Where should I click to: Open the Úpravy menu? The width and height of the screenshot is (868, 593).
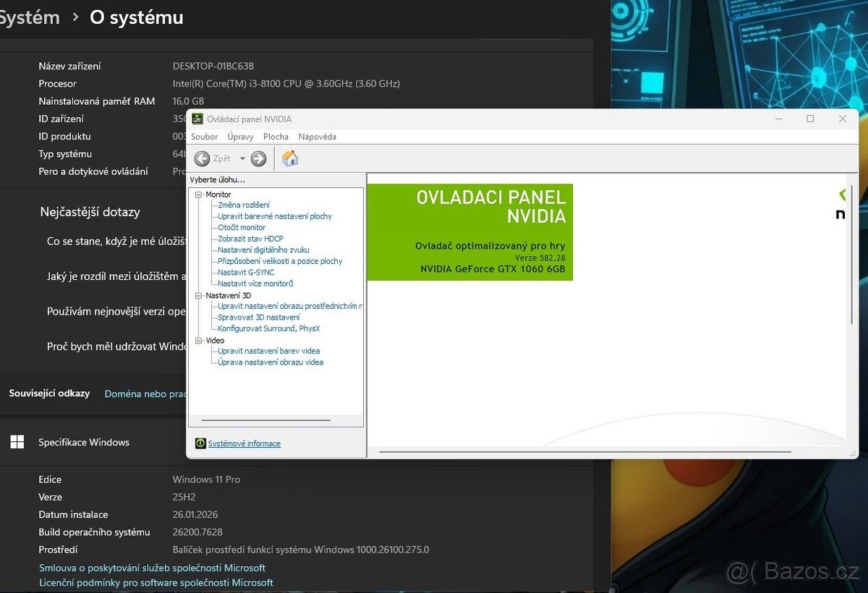[240, 137]
